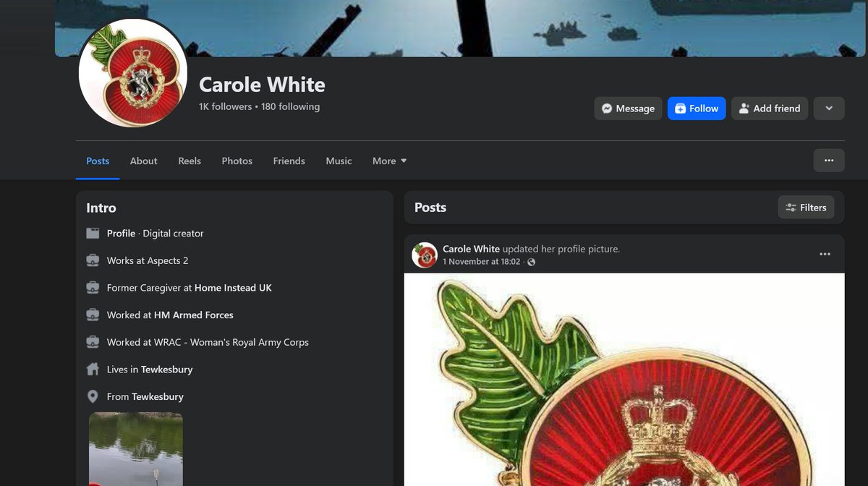
Task: Open the About tab
Action: point(144,161)
